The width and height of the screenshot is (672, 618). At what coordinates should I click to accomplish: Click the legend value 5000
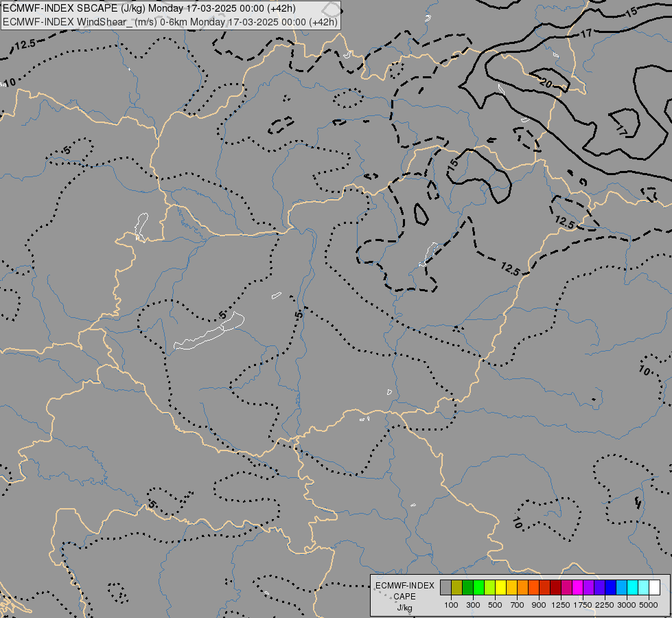click(649, 605)
